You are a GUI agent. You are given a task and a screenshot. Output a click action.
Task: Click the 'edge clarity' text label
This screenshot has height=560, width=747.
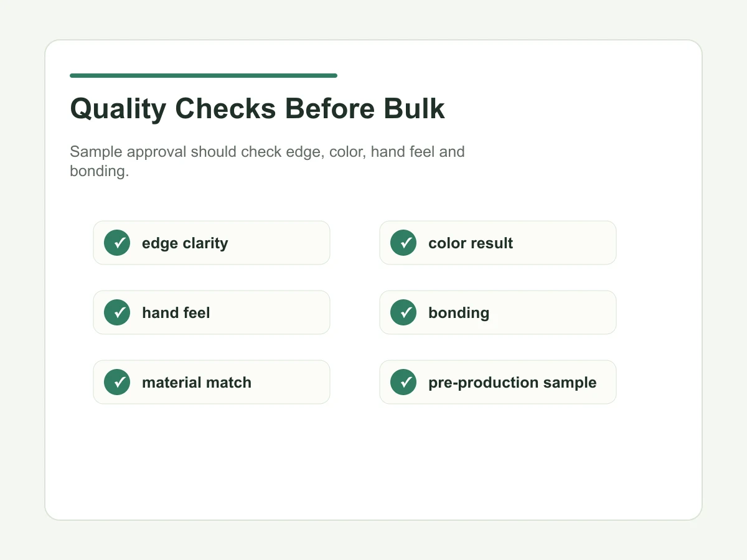185,243
